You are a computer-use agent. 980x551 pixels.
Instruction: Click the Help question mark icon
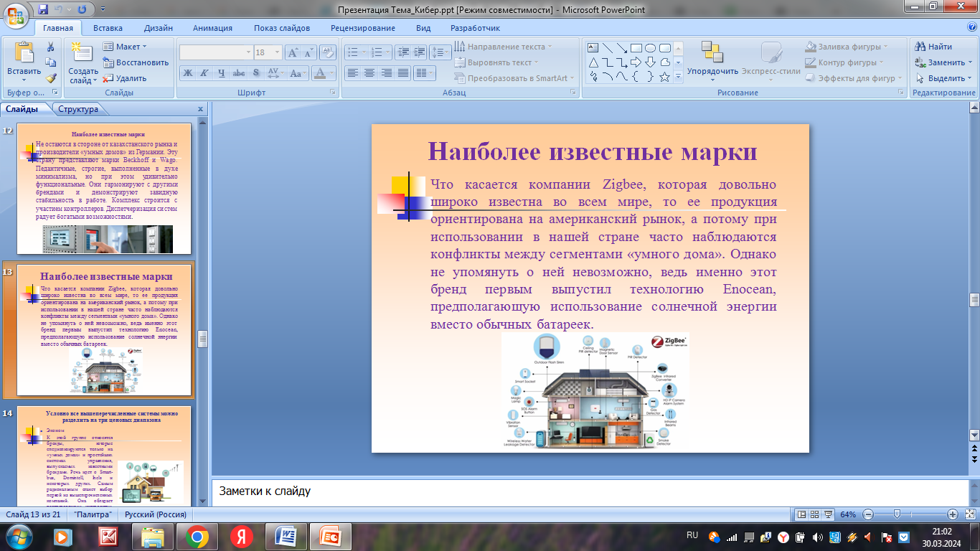[972, 27]
